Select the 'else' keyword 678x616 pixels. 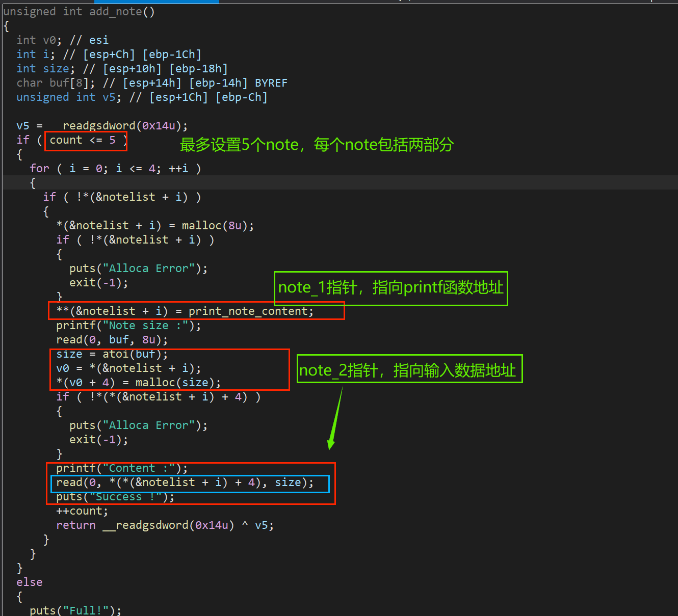(30, 582)
